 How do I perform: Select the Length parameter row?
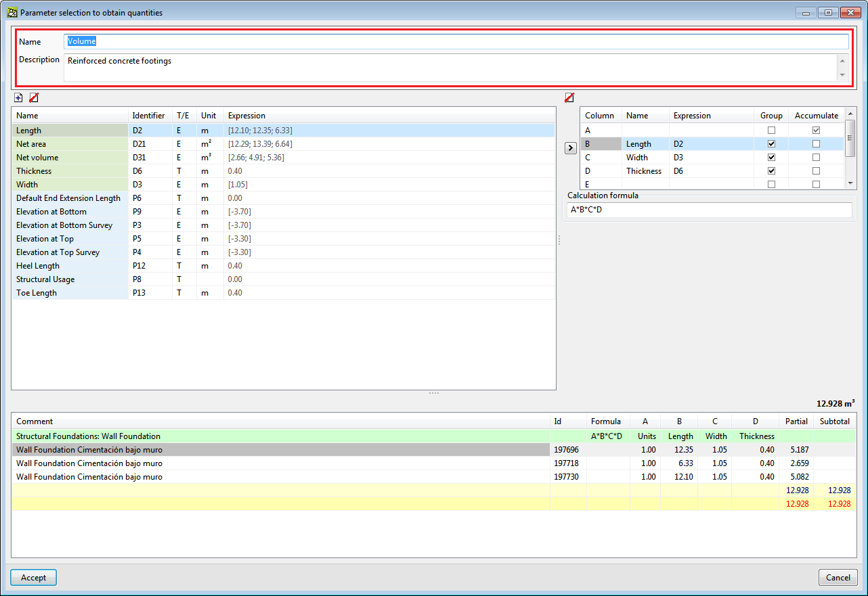tap(283, 131)
